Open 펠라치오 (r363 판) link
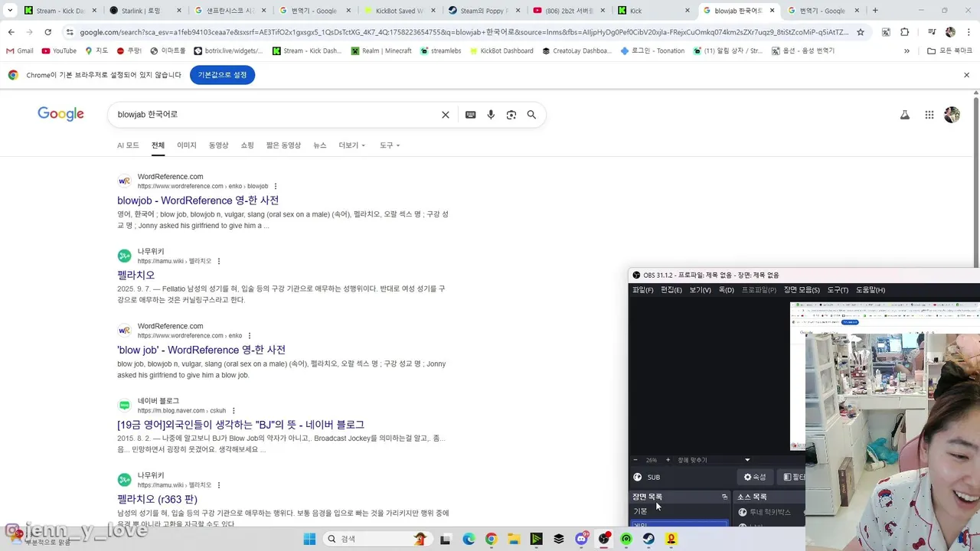Image resolution: width=980 pixels, height=551 pixels. click(158, 499)
